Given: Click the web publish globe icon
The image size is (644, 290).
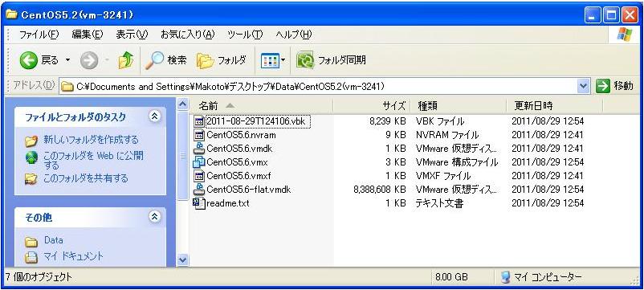Looking at the screenshot, I should tap(31, 158).
